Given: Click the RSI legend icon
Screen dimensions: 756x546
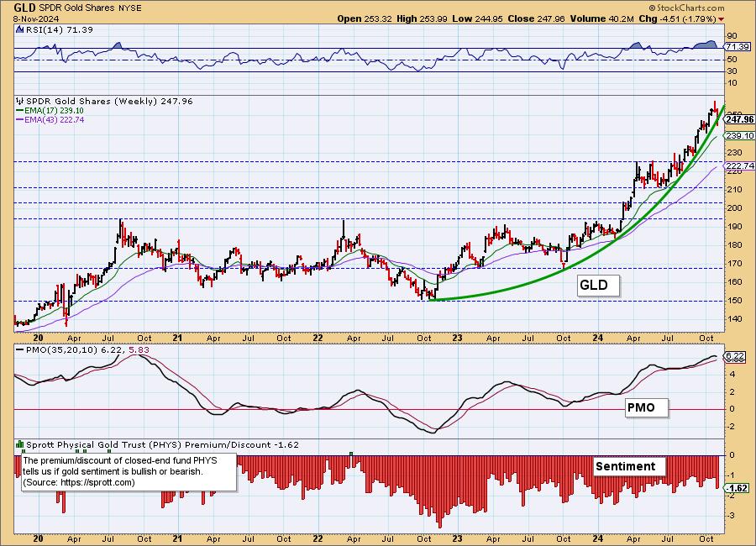Looking at the screenshot, I should pos(20,29).
